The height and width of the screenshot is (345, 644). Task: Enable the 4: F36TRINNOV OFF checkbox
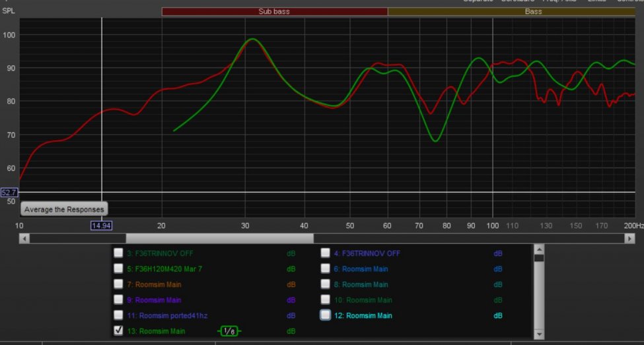pyautogui.click(x=326, y=253)
